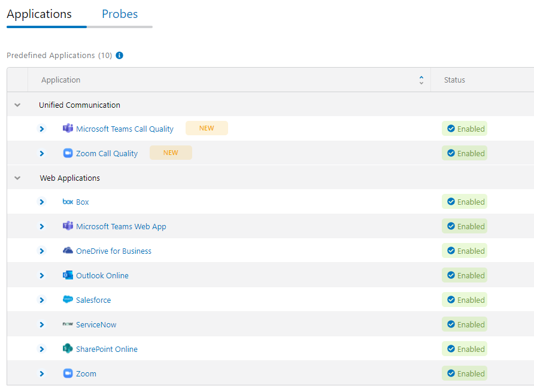Toggle the Enabled badge for Salesforce
Image resolution: width=534 pixels, height=392 pixels.
464,300
